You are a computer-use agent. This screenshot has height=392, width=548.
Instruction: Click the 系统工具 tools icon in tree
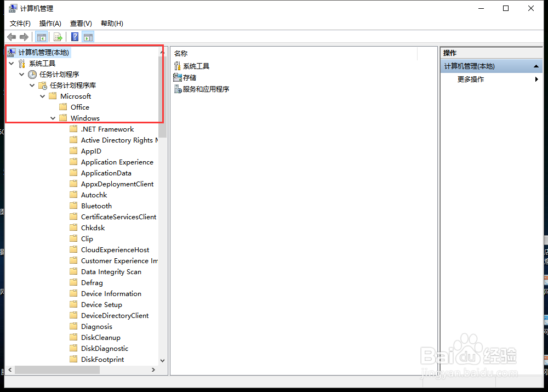point(22,63)
